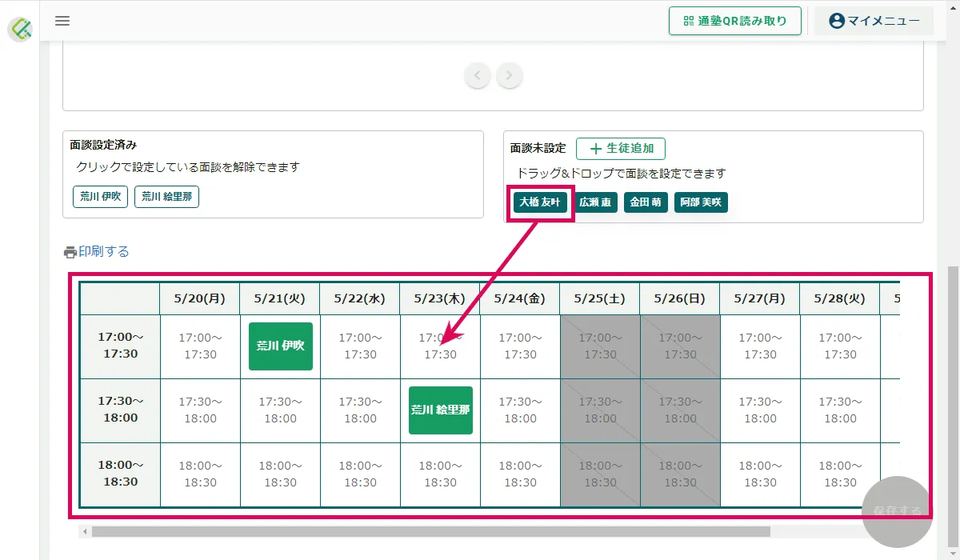960x560 pixels.
Task: Select student chip 広瀬 恵
Action: 595,202
